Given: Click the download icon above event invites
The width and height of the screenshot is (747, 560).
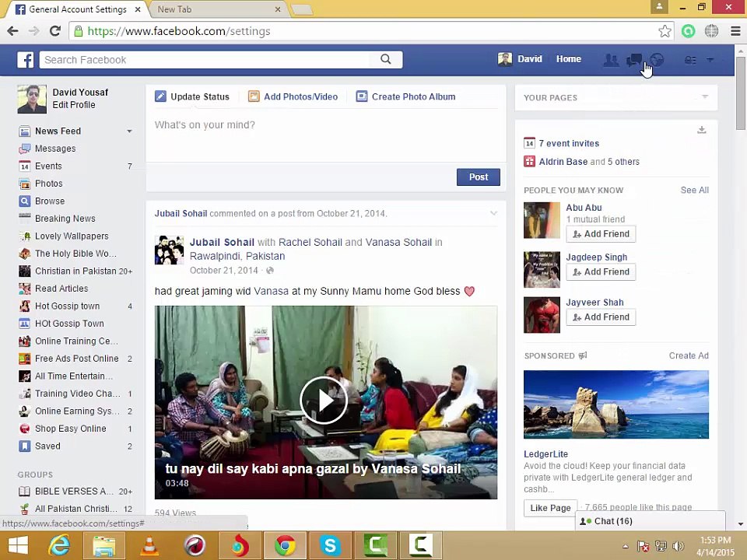Looking at the screenshot, I should tap(702, 130).
